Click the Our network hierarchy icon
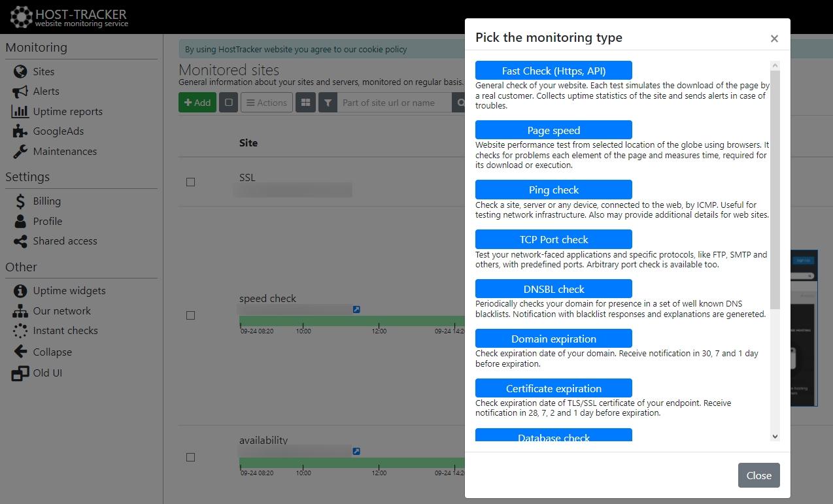833x504 pixels. tap(20, 311)
